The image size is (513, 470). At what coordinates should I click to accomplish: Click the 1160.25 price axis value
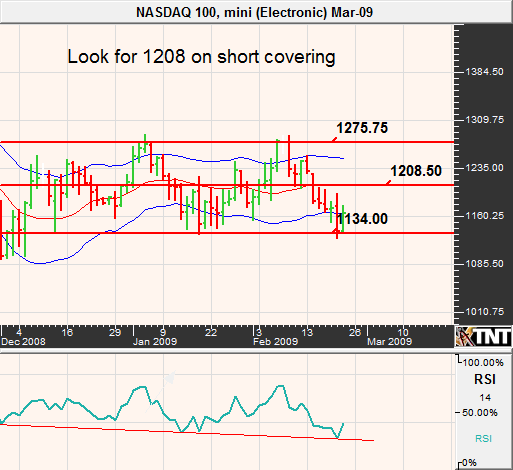[x=484, y=216]
